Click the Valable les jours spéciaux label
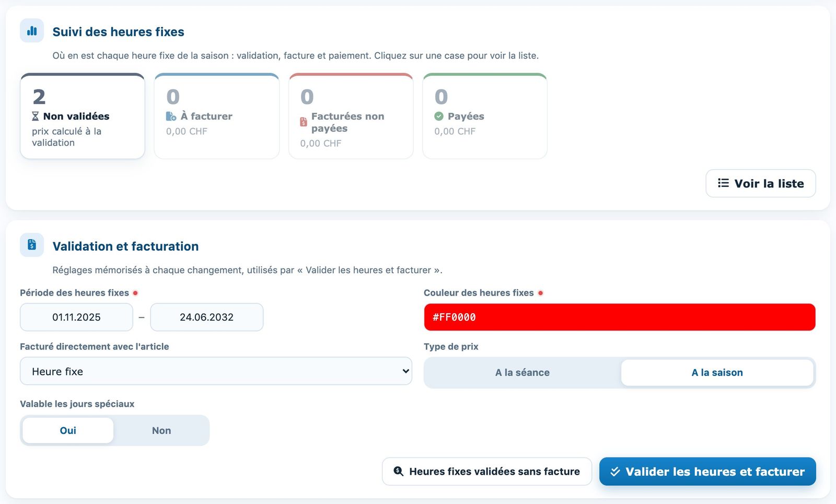This screenshot has width=836, height=504. click(x=77, y=404)
